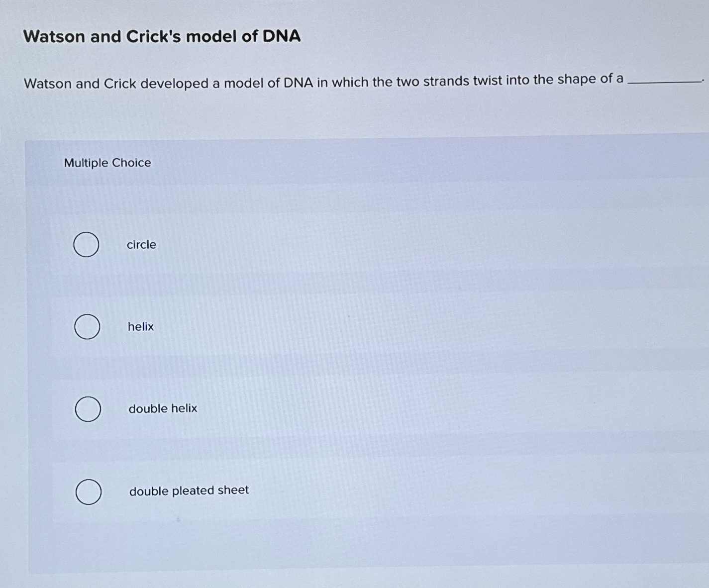This screenshot has width=709, height=588.
Task: Click the answer label "circle"
Action: click(x=141, y=244)
